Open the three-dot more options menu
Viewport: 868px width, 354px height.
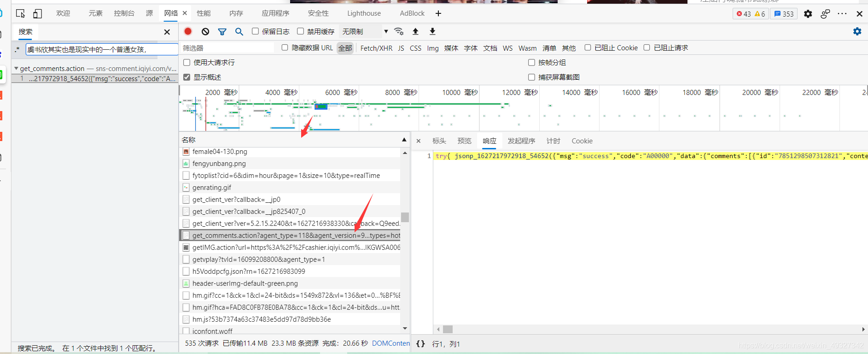tap(842, 14)
